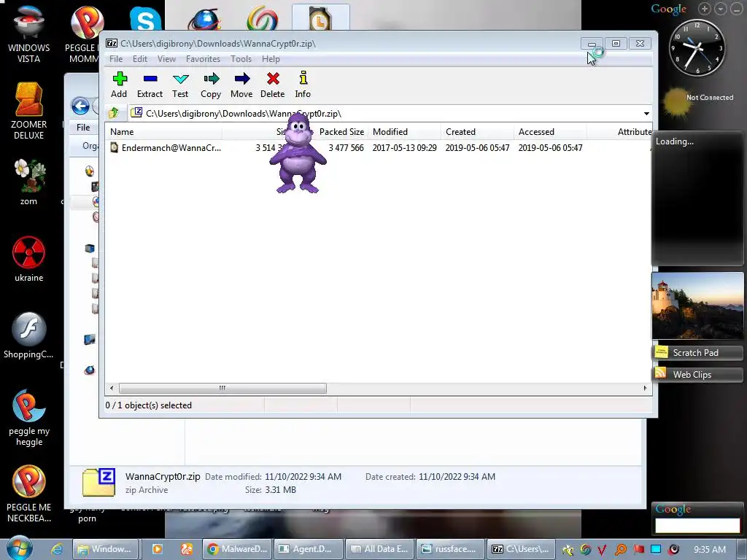Screen dimensions: 747x560
Task: Sort by Accessed column header
Action: 551,132
